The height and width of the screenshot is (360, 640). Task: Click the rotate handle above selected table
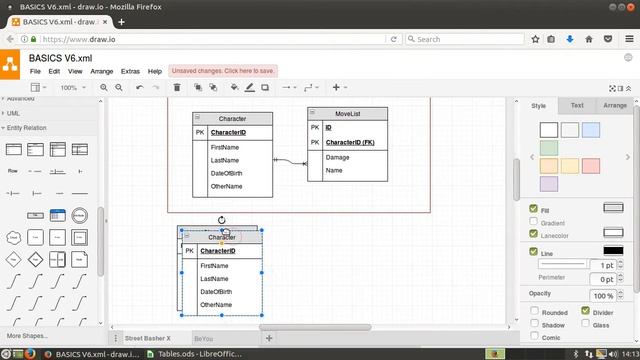(x=221, y=220)
